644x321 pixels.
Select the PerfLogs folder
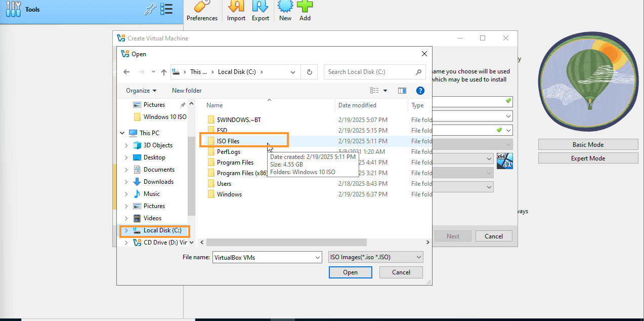pos(224,152)
